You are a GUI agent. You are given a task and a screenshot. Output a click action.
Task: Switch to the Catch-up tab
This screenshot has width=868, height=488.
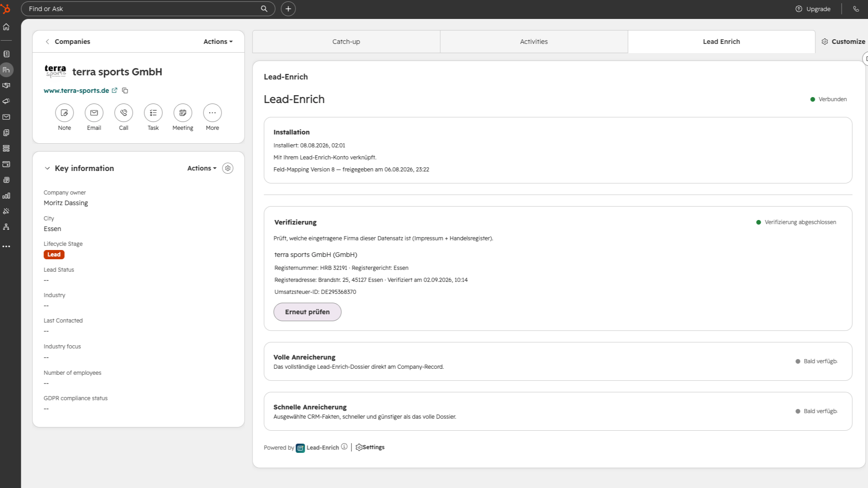(346, 42)
